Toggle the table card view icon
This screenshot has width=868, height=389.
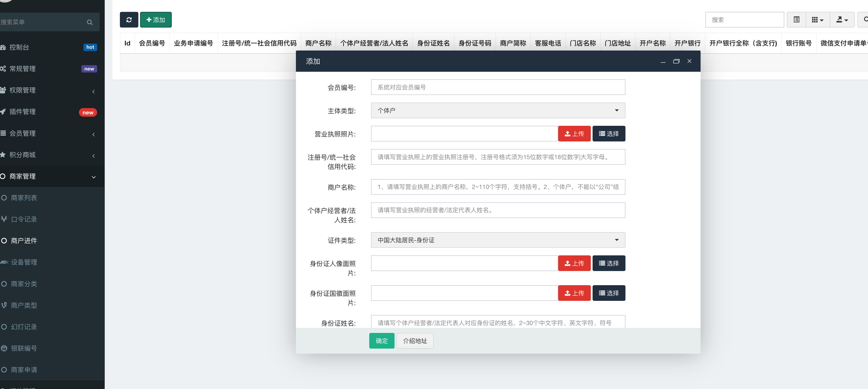pos(796,20)
